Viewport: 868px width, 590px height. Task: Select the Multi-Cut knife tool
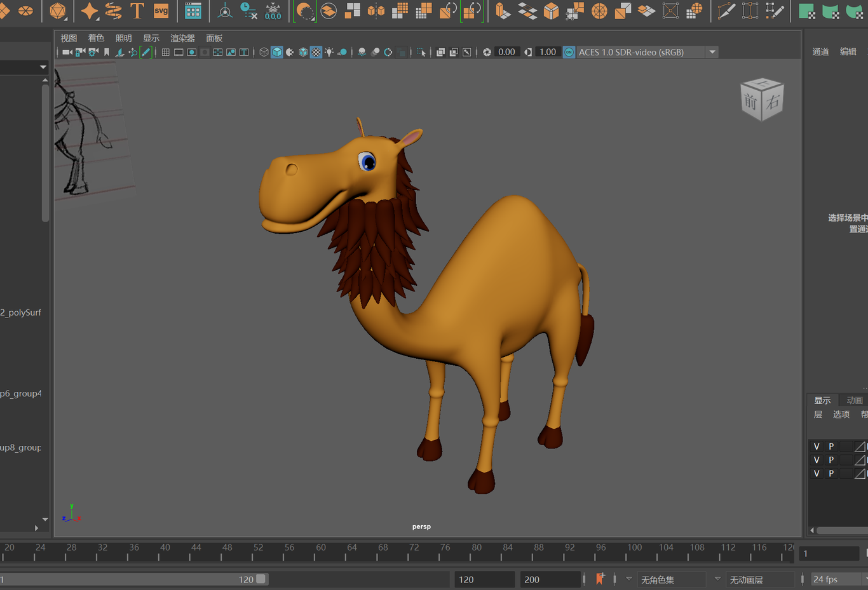pos(726,11)
